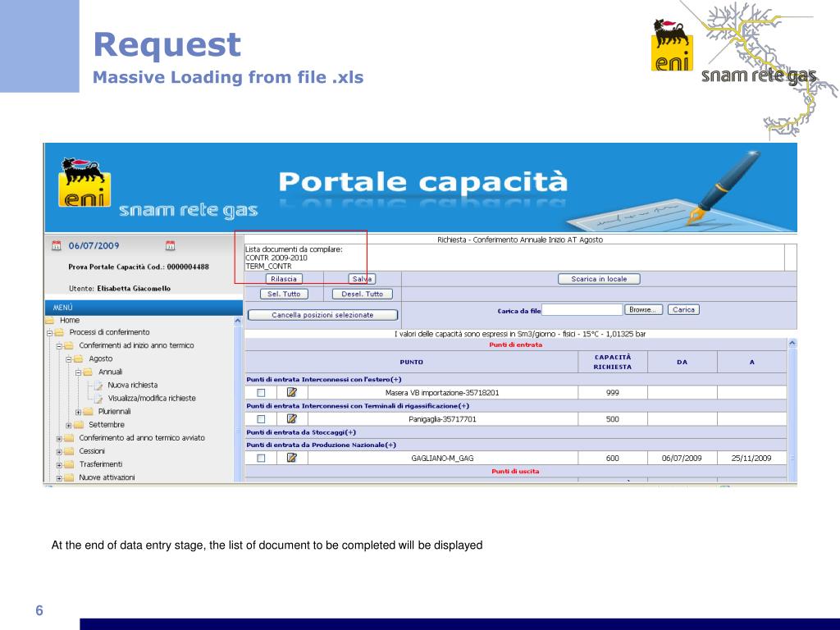Focus the Carica da file input field
The height and width of the screenshot is (630, 840).
(x=582, y=309)
